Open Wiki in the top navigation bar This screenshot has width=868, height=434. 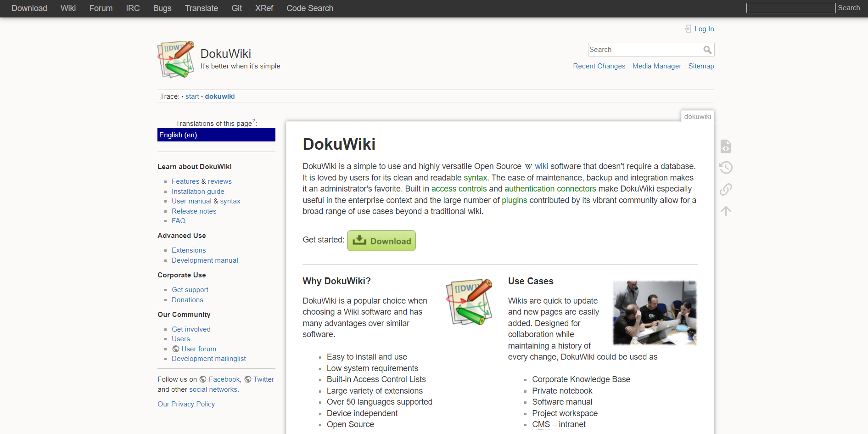point(68,8)
